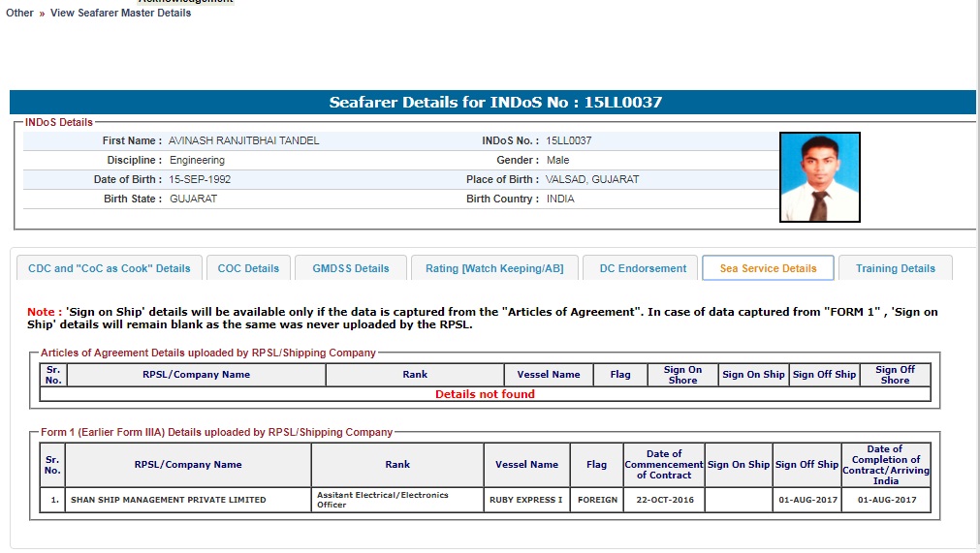The width and height of the screenshot is (980, 553).
Task: Click the 'Details not found' message row
Action: click(485, 394)
